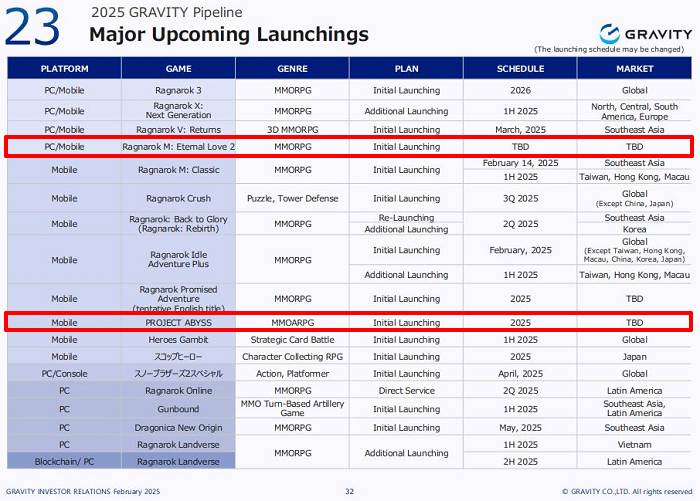Click 'May, 2025' schedule cell
This screenshot has width=700, height=501.
[x=520, y=428]
